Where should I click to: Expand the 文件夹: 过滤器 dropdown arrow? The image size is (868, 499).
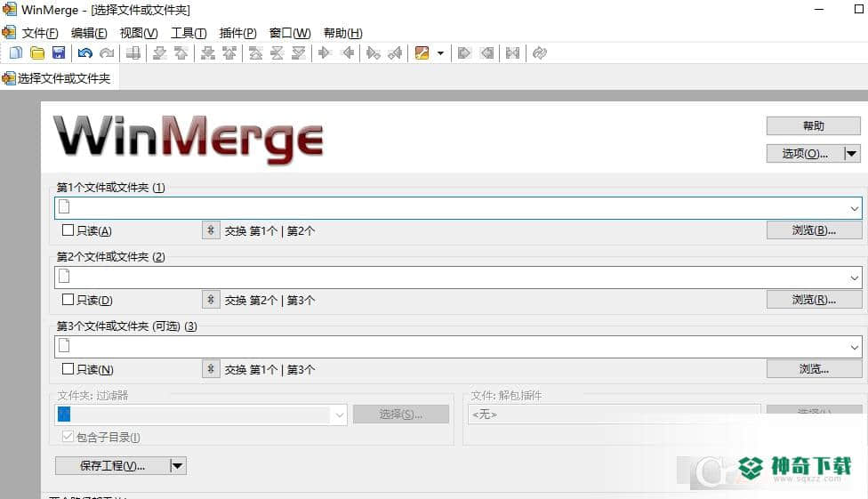tap(340, 414)
